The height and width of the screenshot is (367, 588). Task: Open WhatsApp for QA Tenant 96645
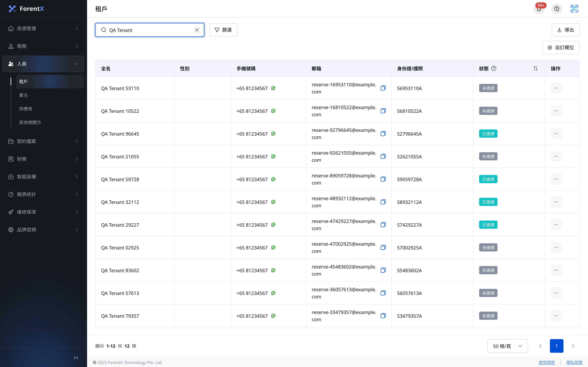pyautogui.click(x=273, y=134)
